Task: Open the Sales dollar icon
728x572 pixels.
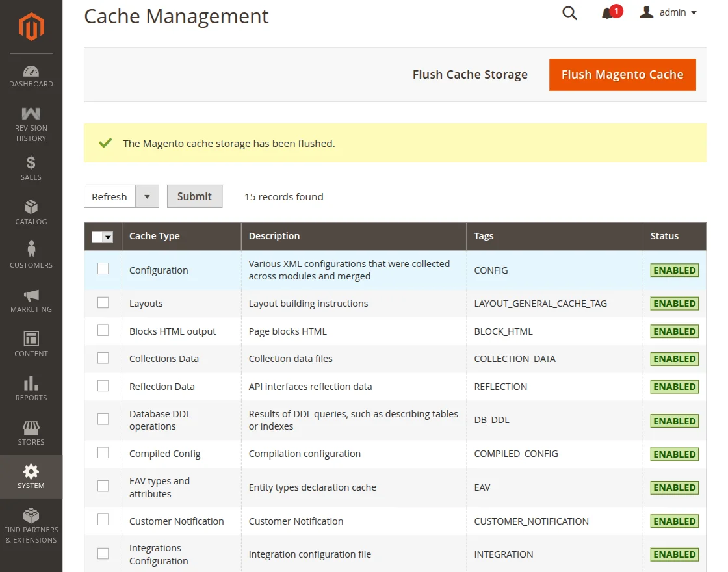Action: pyautogui.click(x=31, y=162)
